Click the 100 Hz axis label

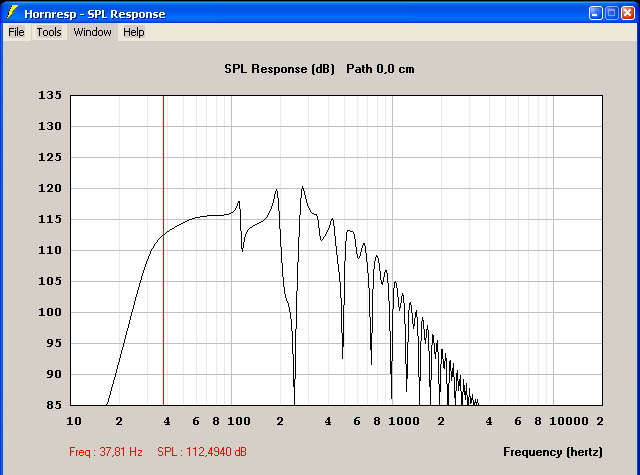tap(239, 421)
